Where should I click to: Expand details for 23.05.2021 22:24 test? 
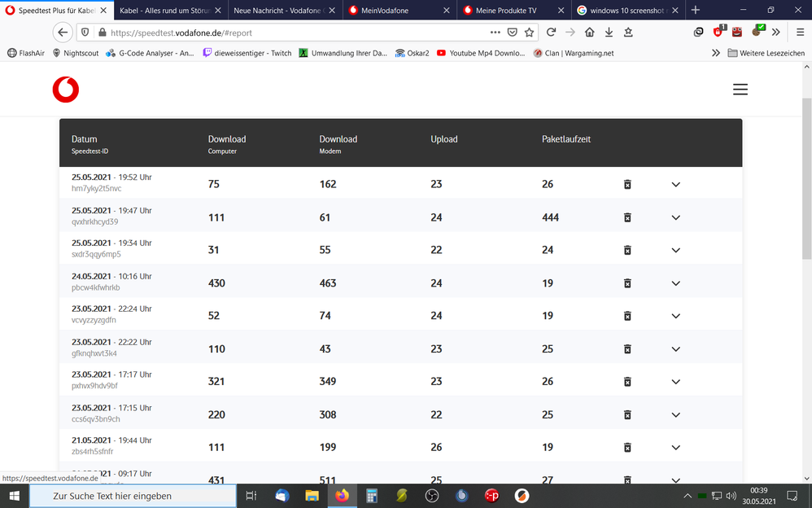pyautogui.click(x=676, y=316)
